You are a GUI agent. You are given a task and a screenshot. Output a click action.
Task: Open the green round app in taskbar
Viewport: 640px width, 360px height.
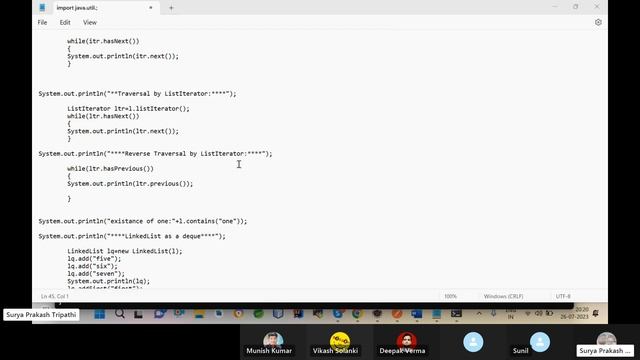click(x=258, y=313)
